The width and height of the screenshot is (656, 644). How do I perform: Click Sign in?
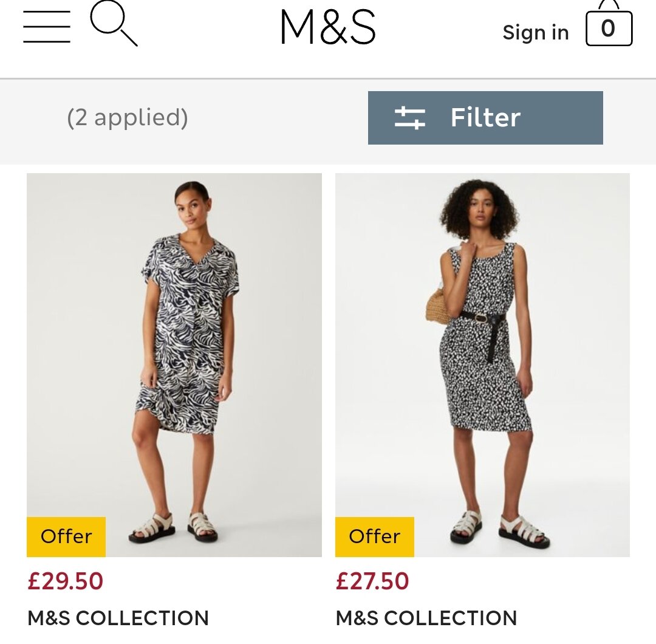tap(535, 32)
